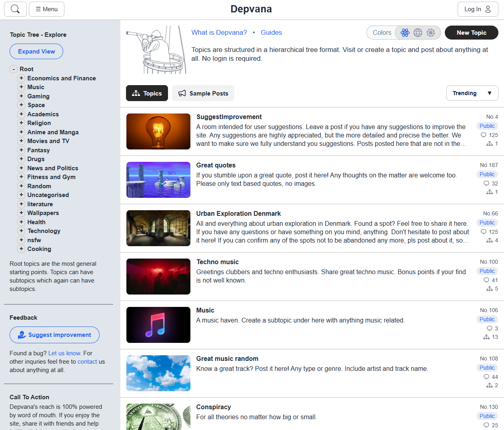
Task: Expand the Music tree node
Action: pyautogui.click(x=21, y=87)
